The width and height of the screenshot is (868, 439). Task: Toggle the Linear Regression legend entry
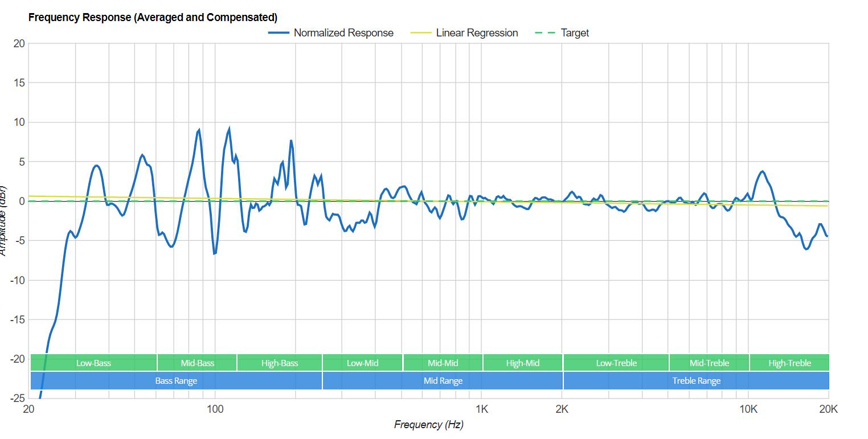(464, 33)
